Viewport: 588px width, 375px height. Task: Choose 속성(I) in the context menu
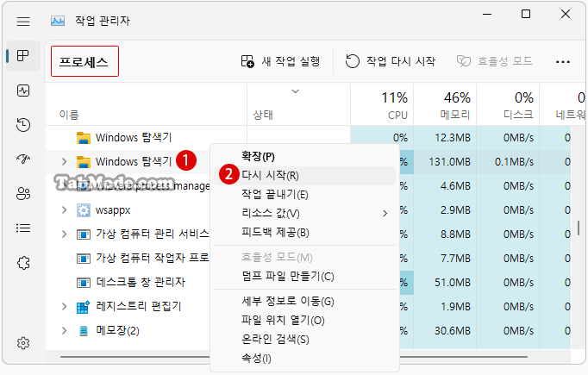[x=304, y=359]
